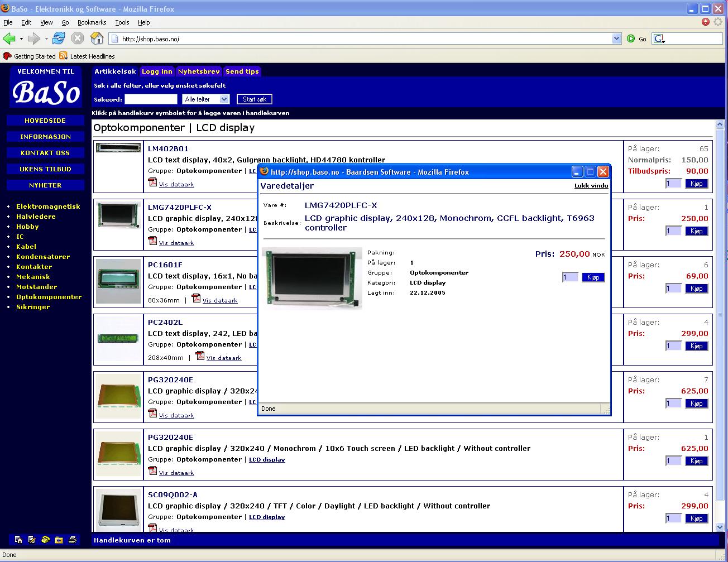Click the home page icon in bottom toolbar
This screenshot has height=562, width=728.
(18, 540)
